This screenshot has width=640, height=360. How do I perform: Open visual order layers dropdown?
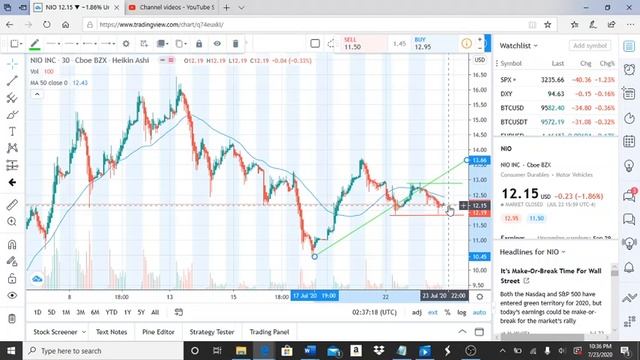(162, 44)
